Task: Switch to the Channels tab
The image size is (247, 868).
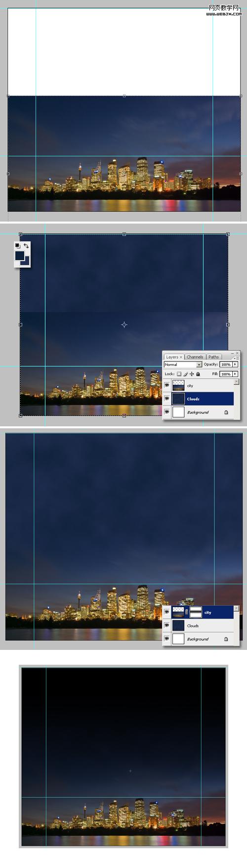Action: click(195, 357)
